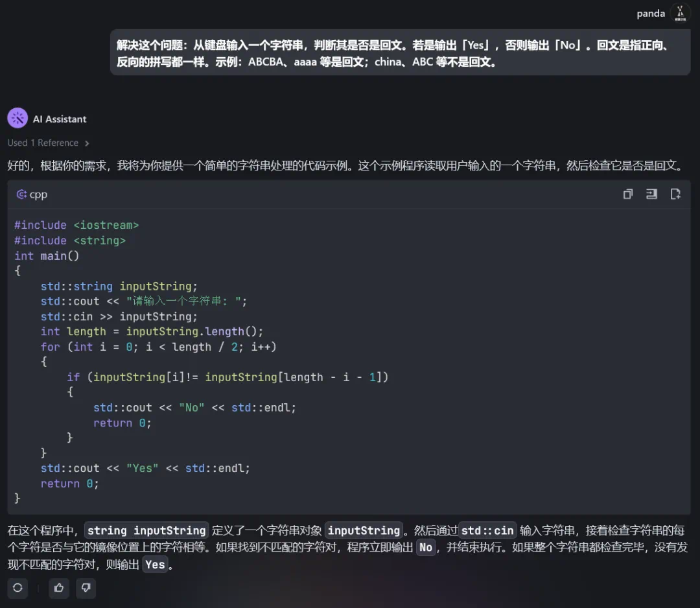
Task: Open the Used 1 Reference label
Action: click(43, 143)
